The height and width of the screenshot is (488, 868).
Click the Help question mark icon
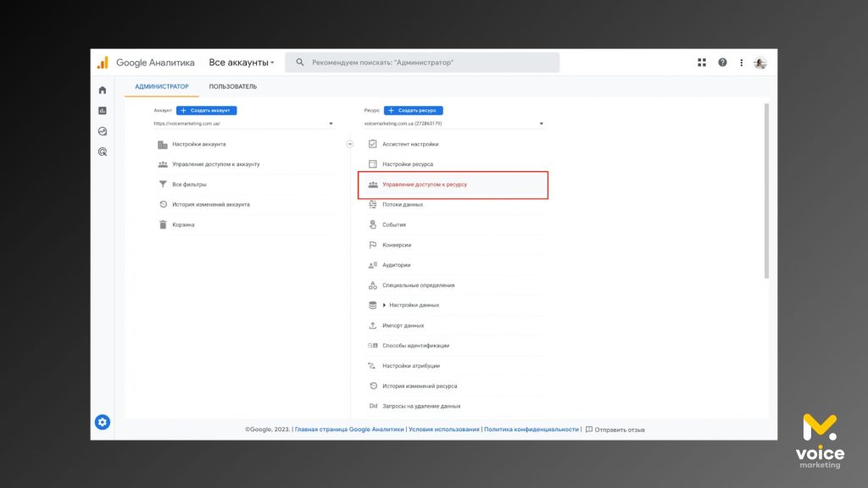click(x=722, y=63)
